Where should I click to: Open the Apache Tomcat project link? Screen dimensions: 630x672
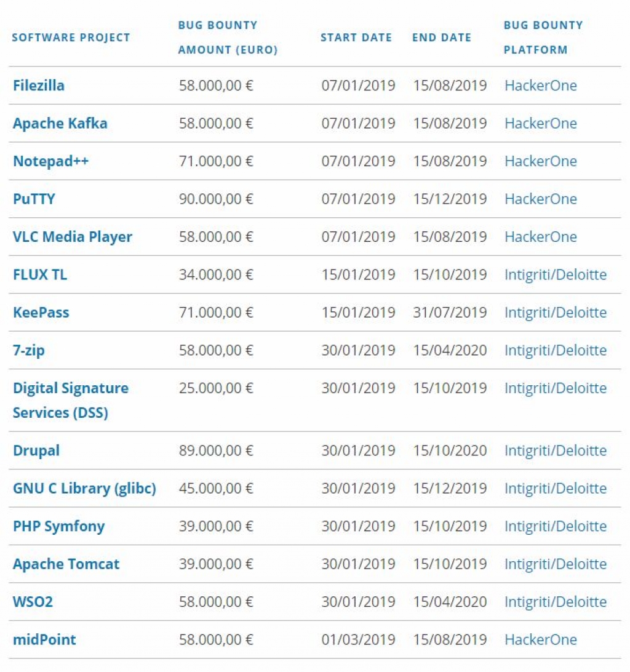pyautogui.click(x=66, y=564)
